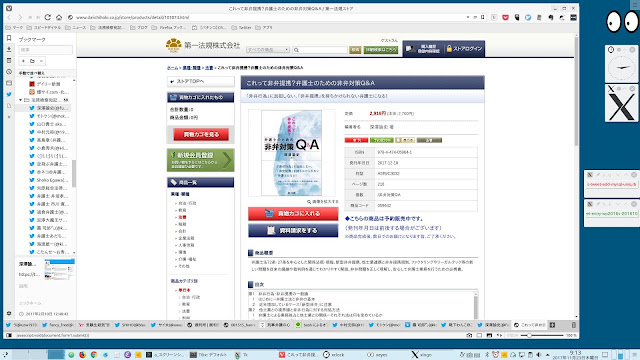Close the xclock window
This screenshot has width=640, height=360.
click(x=632, y=50)
